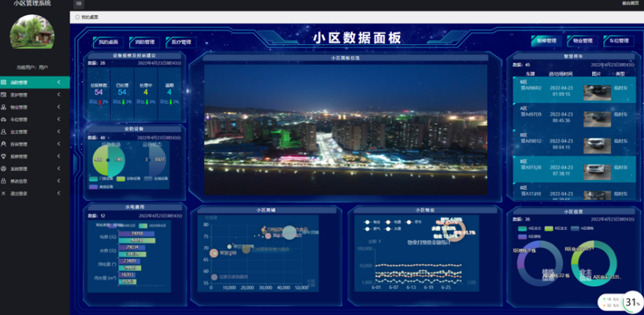This screenshot has height=315, width=644.
Task: Click the 处理中 value 4
Action: 146,92
